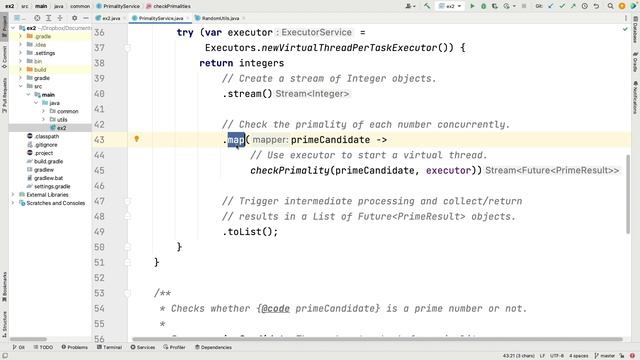Open the Problems tool window tab
The height and width of the screenshot is (360, 640).
(75, 347)
